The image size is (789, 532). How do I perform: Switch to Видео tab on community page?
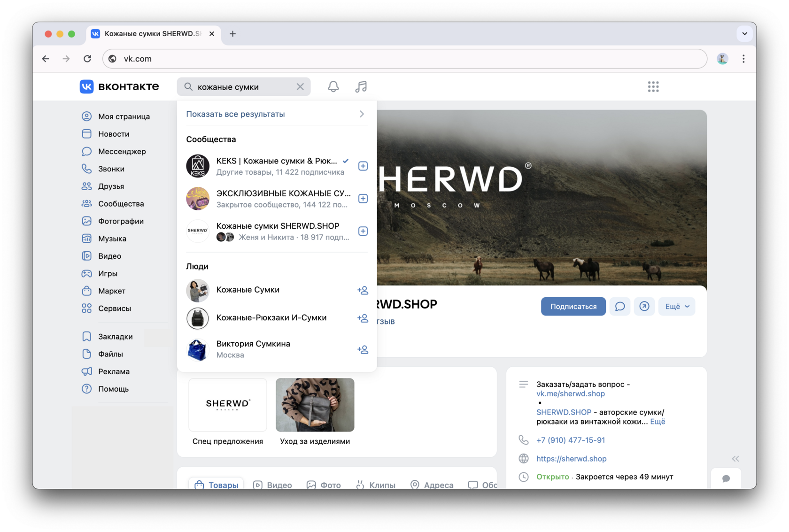(272, 485)
